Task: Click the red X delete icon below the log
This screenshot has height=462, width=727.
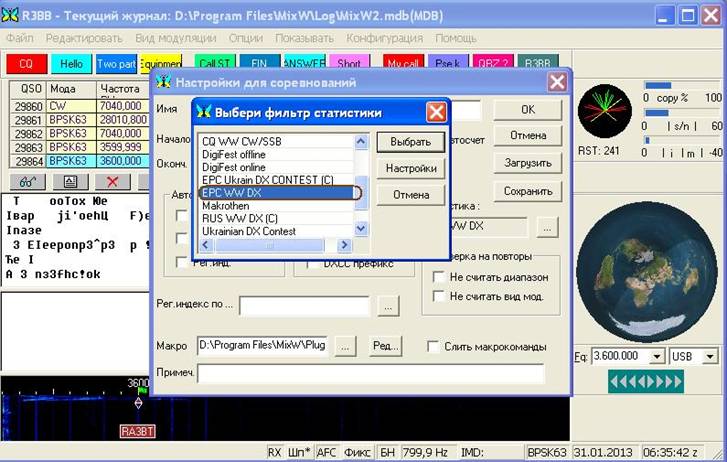Action: click(x=112, y=181)
